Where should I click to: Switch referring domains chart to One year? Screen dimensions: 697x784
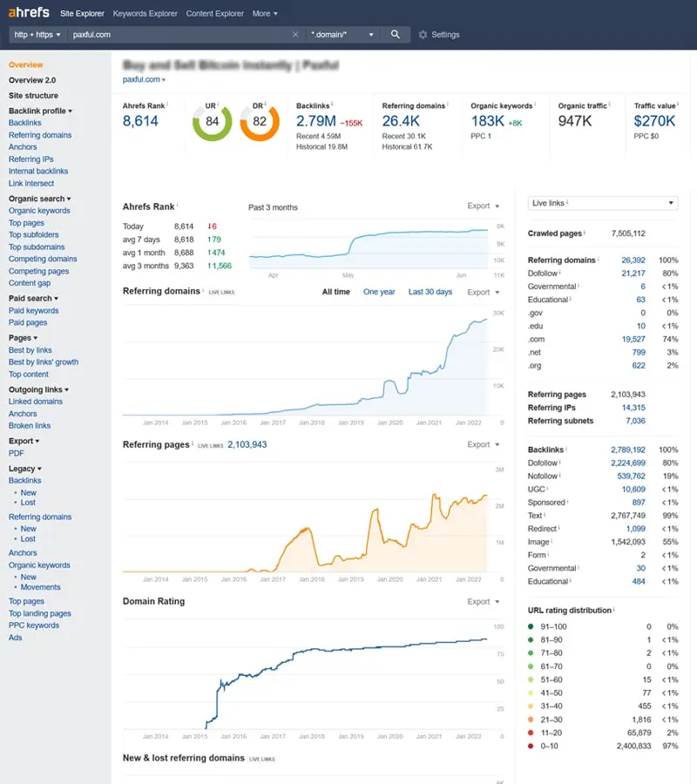point(379,292)
